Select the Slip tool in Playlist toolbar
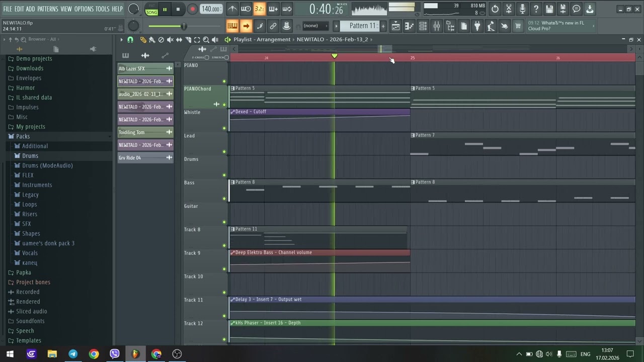The image size is (644, 362). click(179, 39)
